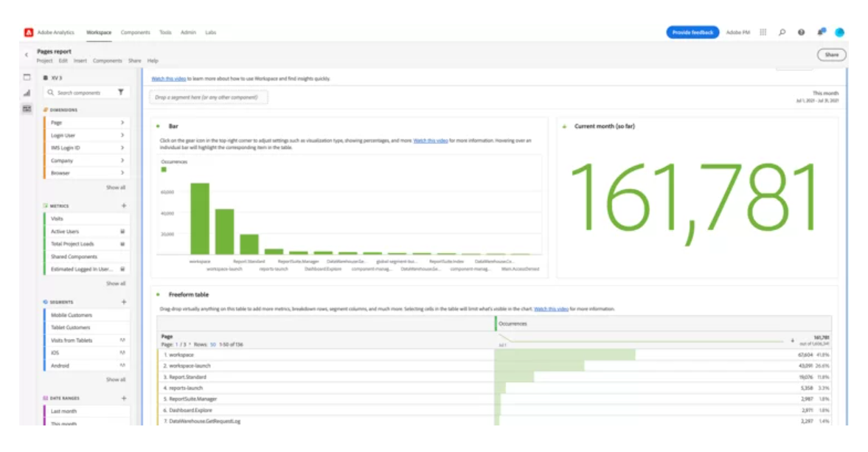Click the template icon beside iOS segment
868x452 pixels.
[x=122, y=353]
